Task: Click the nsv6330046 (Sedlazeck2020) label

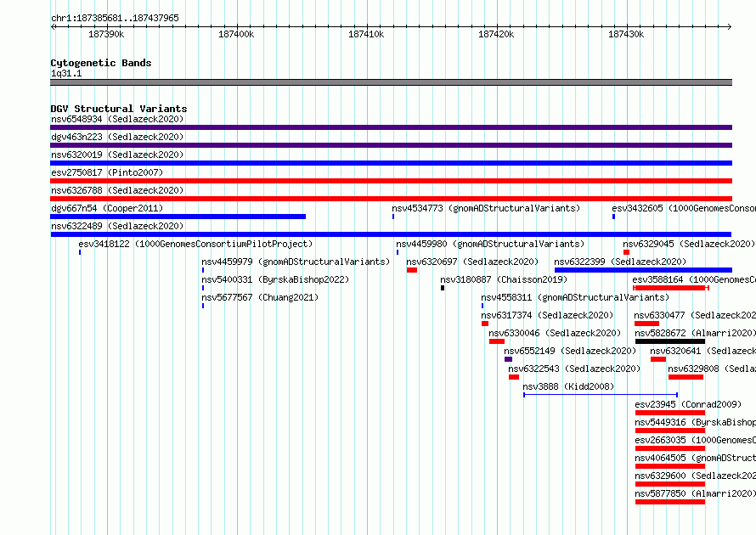Action: [555, 333]
